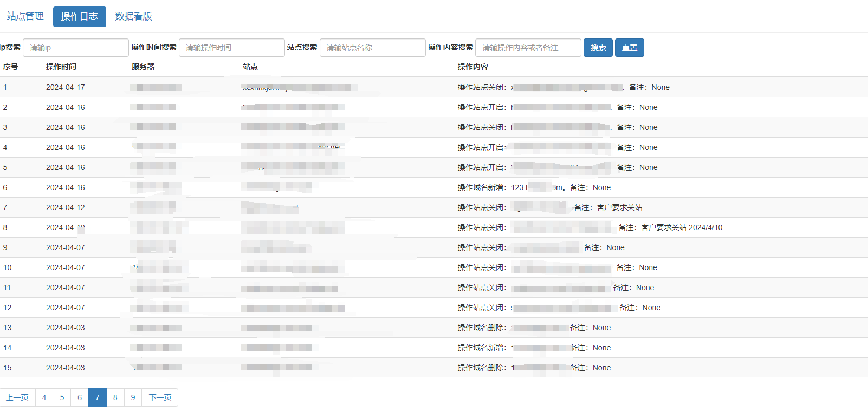Go to page 8
The width and height of the screenshot is (868, 418).
tap(115, 397)
